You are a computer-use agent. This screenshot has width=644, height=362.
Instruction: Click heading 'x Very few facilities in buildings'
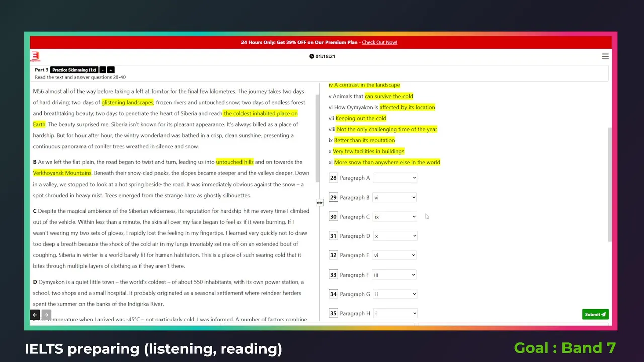[366, 151]
